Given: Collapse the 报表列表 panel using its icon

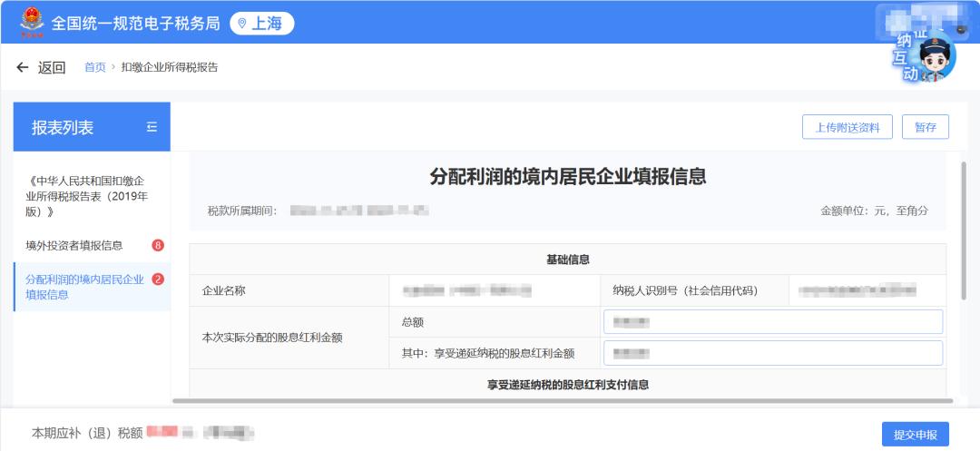Looking at the screenshot, I should point(152,127).
